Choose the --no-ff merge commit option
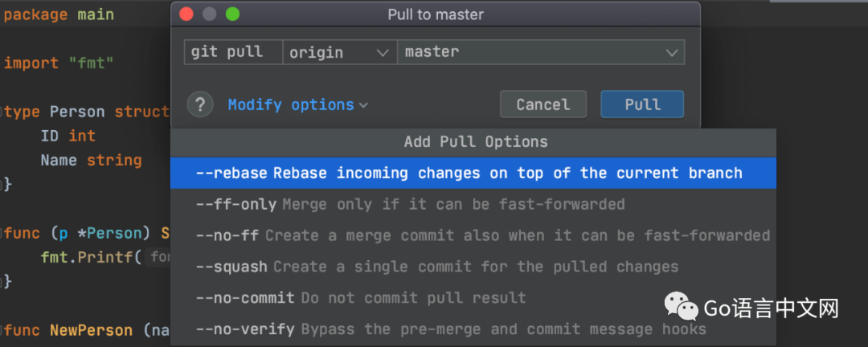 [473, 235]
